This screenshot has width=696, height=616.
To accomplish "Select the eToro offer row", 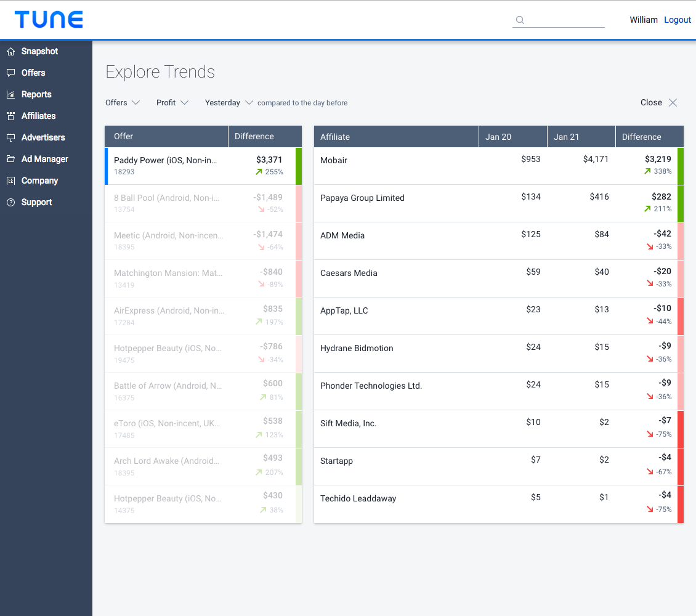I will (x=203, y=429).
